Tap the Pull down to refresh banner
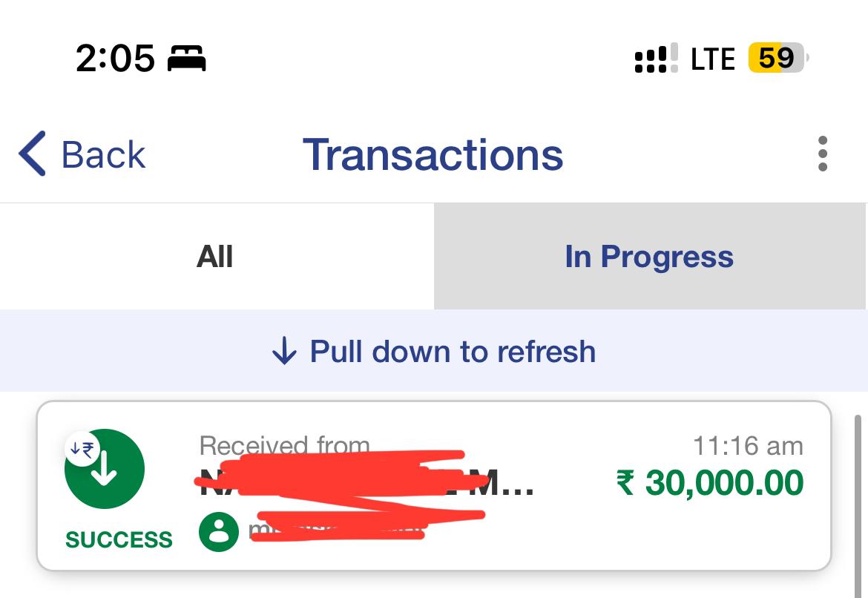This screenshot has width=868, height=598. [x=434, y=350]
